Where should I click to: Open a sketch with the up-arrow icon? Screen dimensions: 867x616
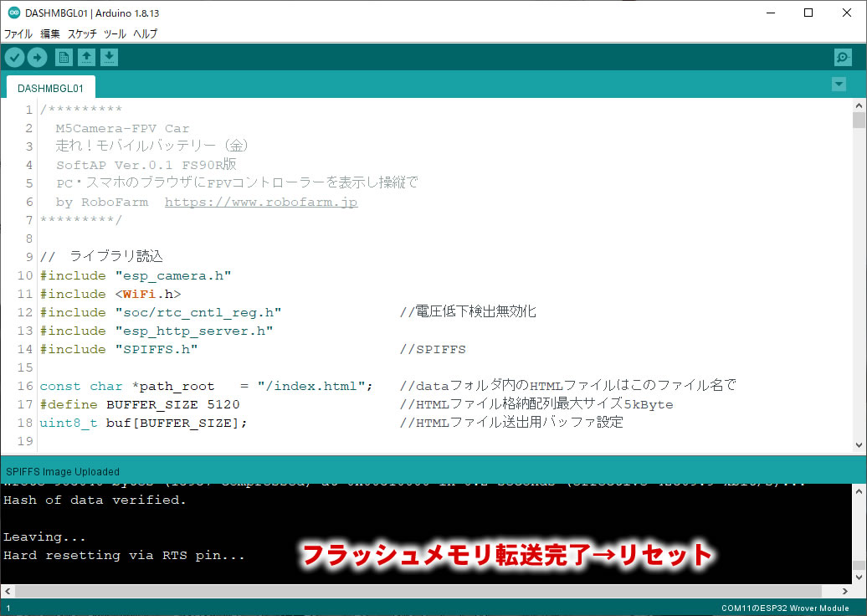[x=86, y=57]
